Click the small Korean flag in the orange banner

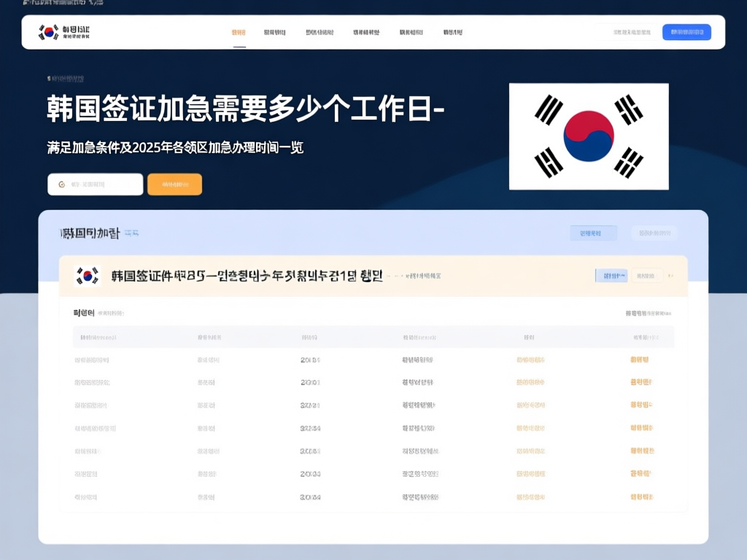click(88, 276)
